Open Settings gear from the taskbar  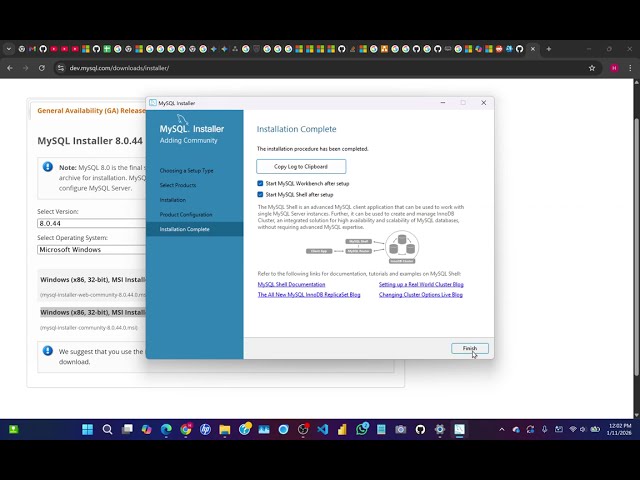click(x=440, y=429)
